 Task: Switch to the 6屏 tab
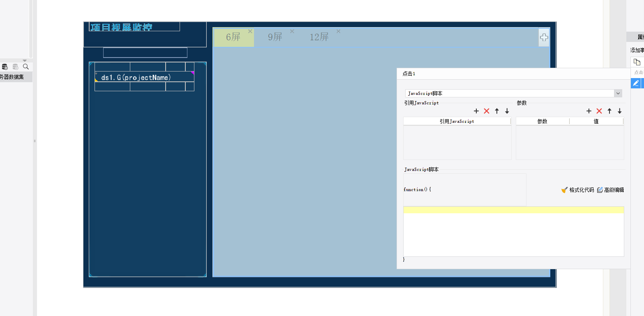click(x=233, y=37)
